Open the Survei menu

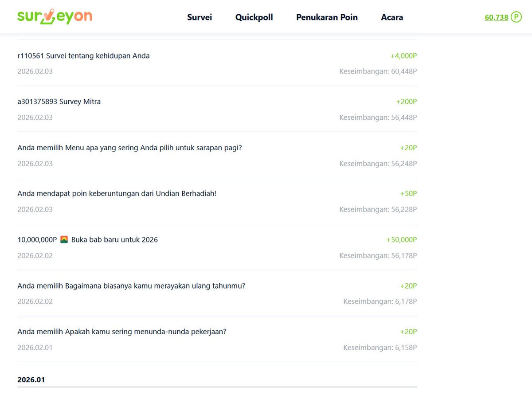point(199,17)
